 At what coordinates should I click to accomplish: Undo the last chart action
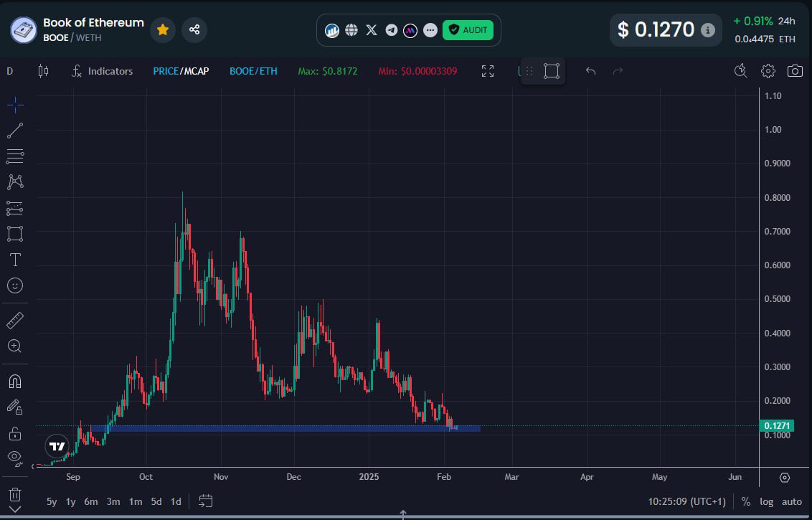[x=590, y=72]
